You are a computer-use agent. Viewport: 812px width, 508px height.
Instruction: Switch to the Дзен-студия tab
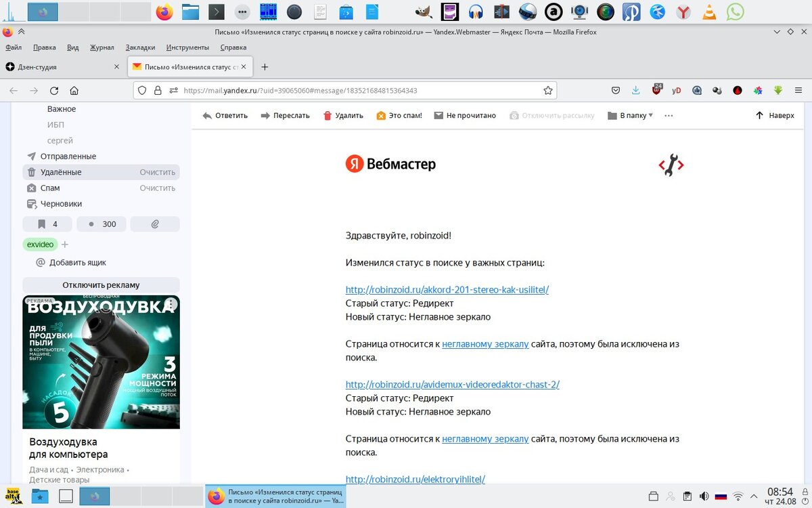63,67
